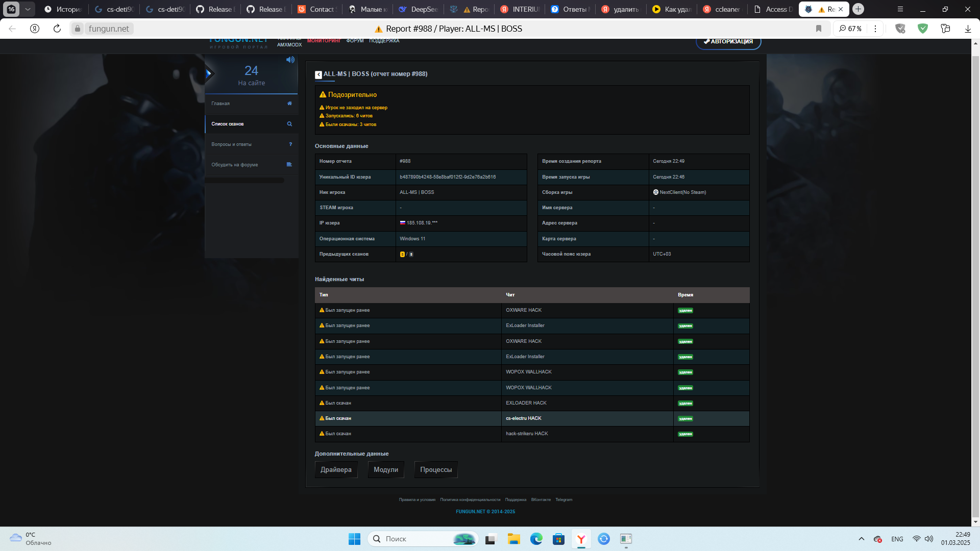Click the browser back arrow
This screenshot has width=980, height=551.
point(12,29)
